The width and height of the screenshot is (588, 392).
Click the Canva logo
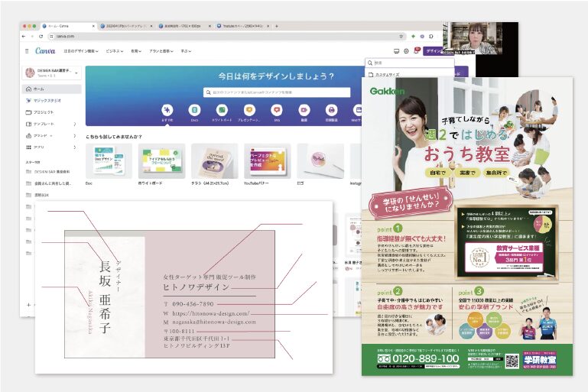45,51
